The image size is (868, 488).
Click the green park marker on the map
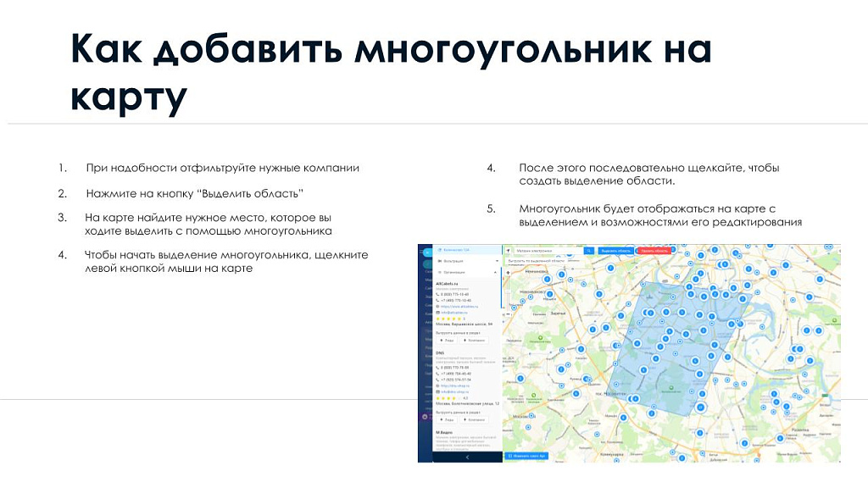point(540,338)
